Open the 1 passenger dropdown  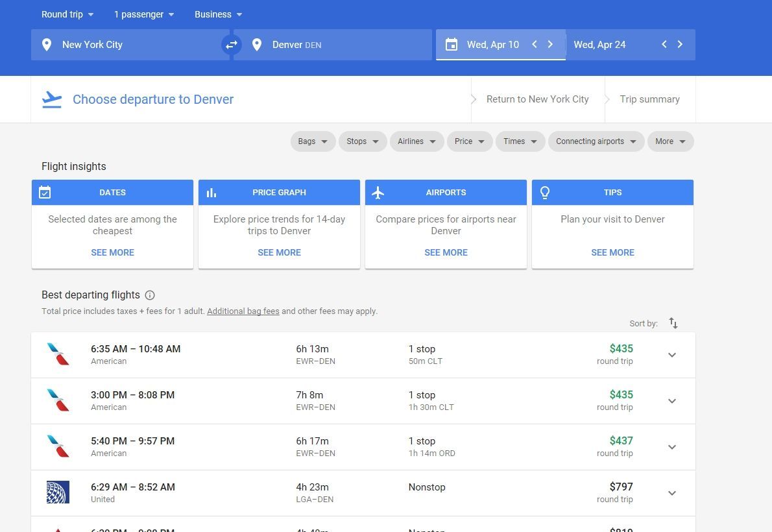(x=144, y=14)
